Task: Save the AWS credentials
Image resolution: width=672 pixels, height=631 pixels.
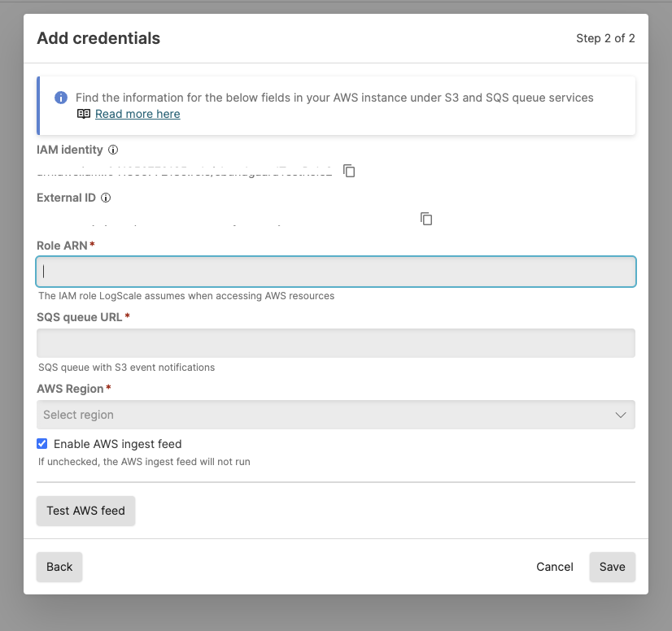Action: [x=612, y=567]
